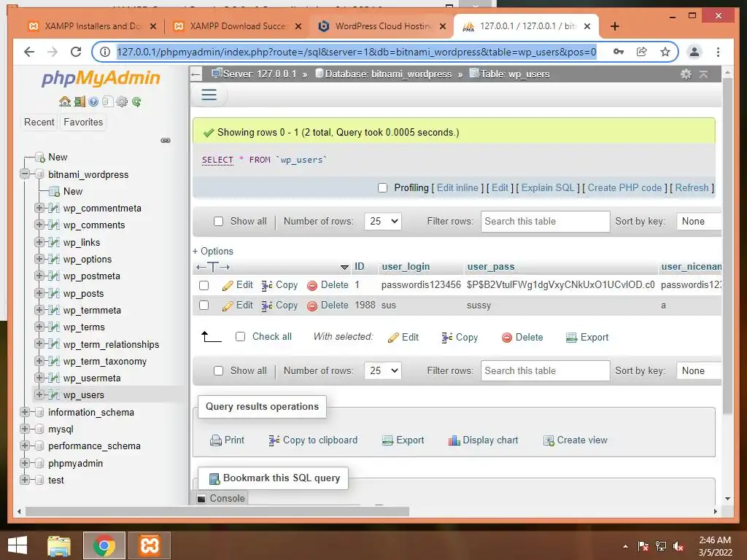This screenshot has width=747, height=560.
Task: Switch to XAMPP Installers browser tab
Action: pyautogui.click(x=92, y=26)
